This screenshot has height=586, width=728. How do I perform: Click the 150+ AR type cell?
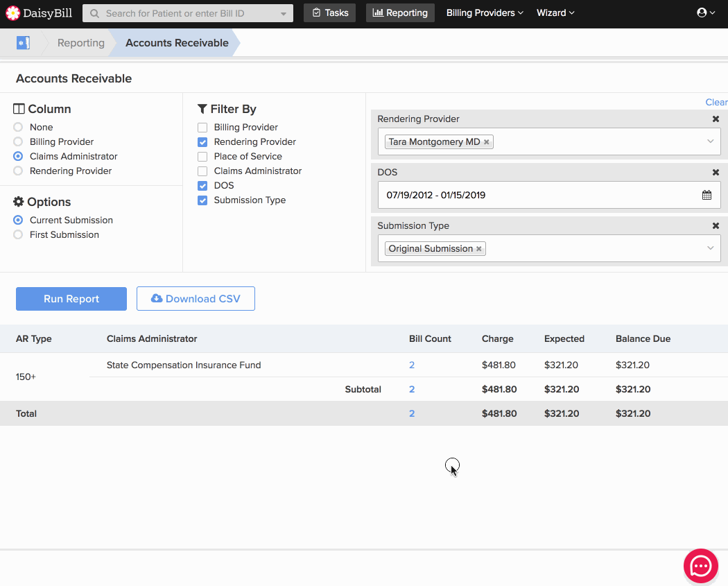[26, 377]
